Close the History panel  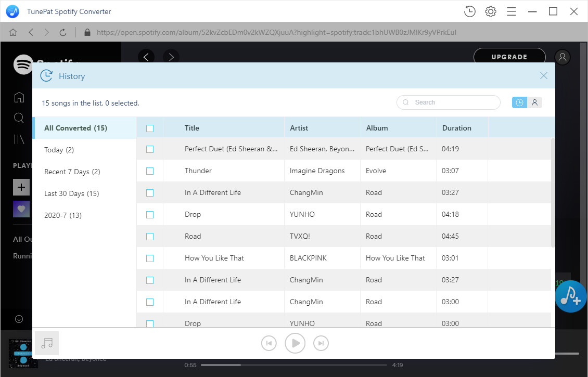543,76
